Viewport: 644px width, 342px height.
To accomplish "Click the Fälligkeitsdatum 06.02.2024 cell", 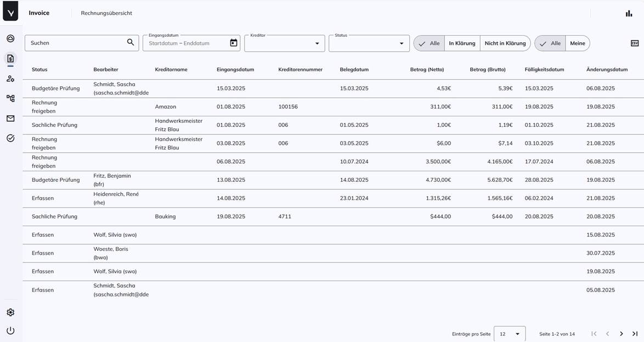I will tap(539, 198).
